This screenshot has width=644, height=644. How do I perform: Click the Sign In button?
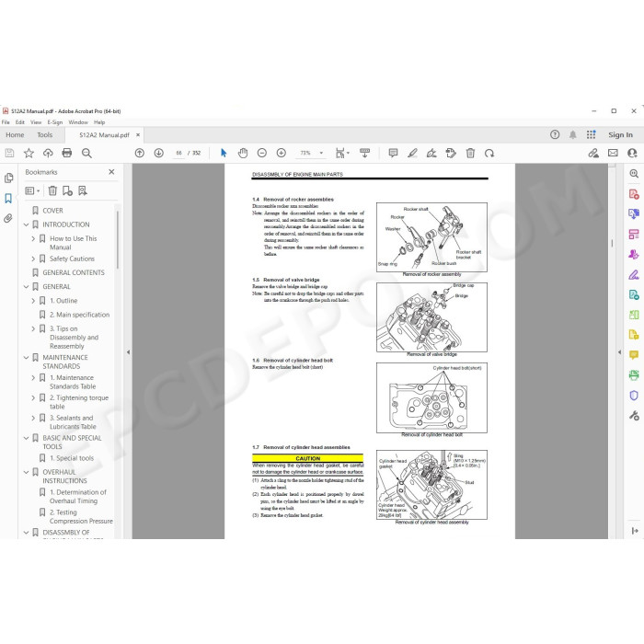(620, 135)
